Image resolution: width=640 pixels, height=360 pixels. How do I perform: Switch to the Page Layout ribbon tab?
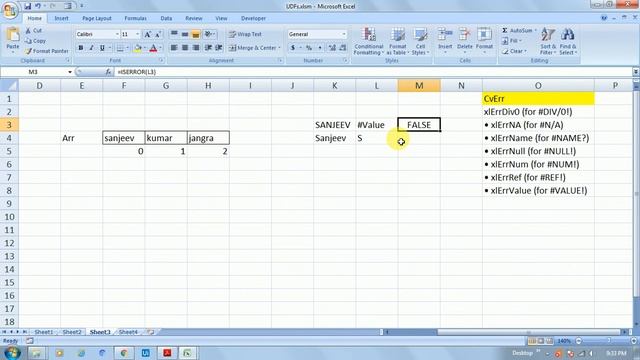pos(97,18)
